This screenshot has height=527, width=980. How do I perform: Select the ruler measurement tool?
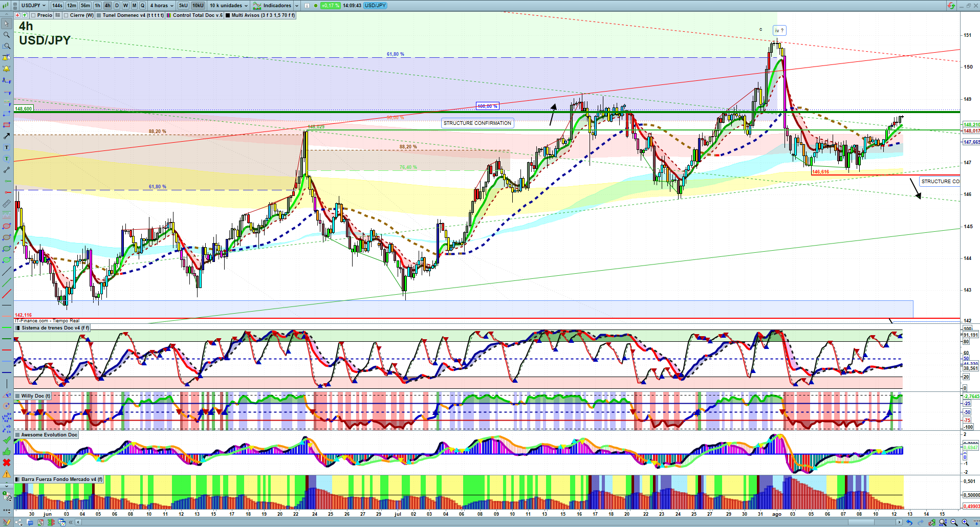click(x=7, y=204)
